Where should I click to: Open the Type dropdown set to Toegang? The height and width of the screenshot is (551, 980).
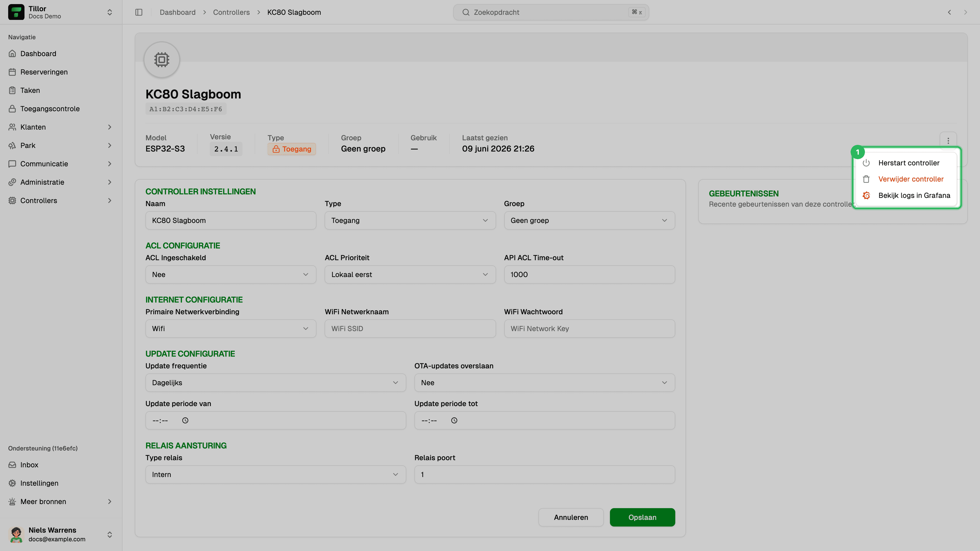point(410,221)
